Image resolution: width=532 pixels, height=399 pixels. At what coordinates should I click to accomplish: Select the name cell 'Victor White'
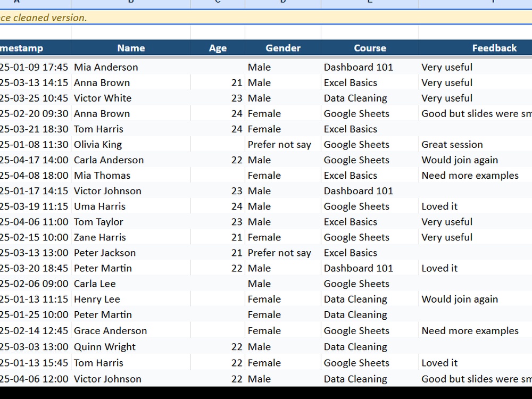pyautogui.click(x=131, y=98)
